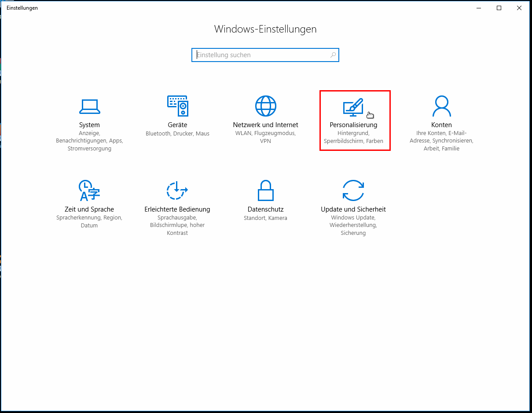Screen dimensions: 532x413
Task: Click 'Sprachausgabe, Bildschirmlupe, hoher Kontrast' description
Action: [x=177, y=225]
